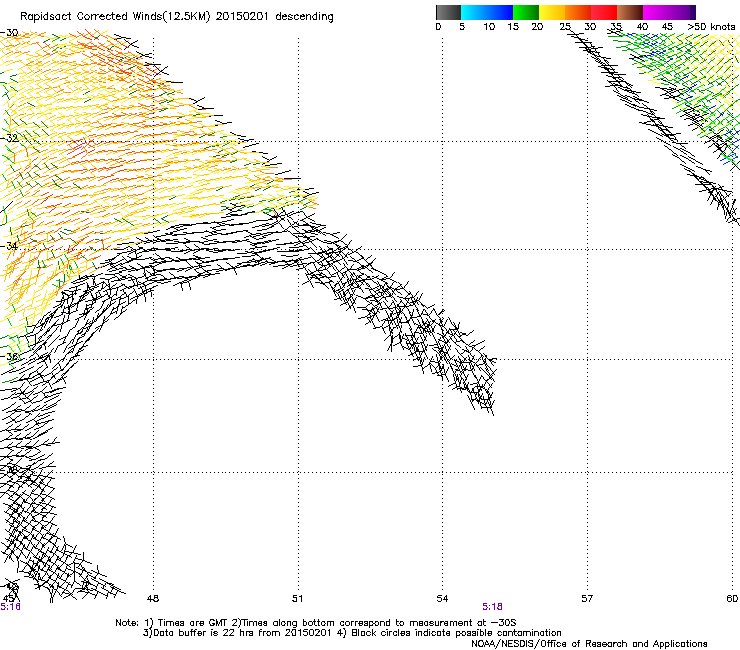Image resolution: width=740 pixels, height=650 pixels.
Task: Click the orange 25-30 knots legend swatch
Action: (x=578, y=12)
